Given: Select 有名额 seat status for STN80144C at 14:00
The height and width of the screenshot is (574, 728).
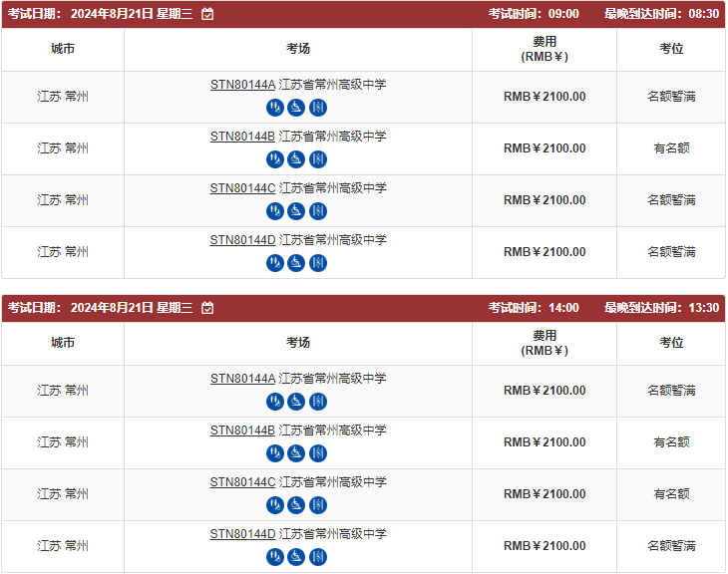Looking at the screenshot, I should point(671,494).
